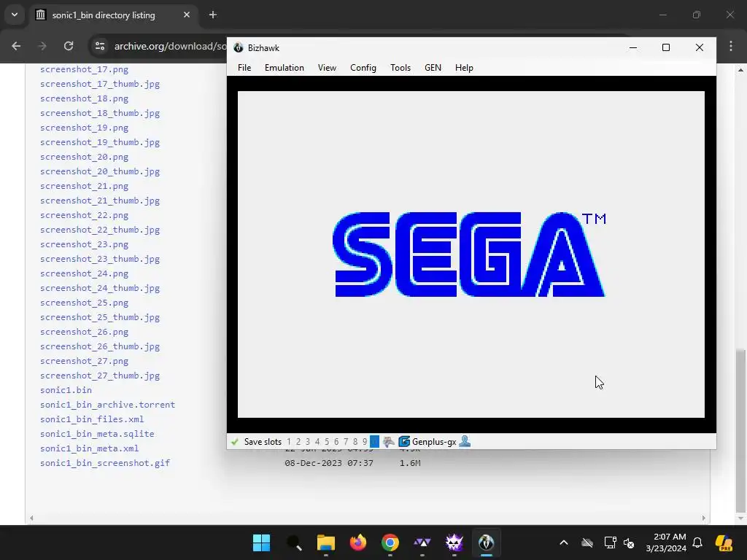747x560 pixels.
Task: Click the highlighted save slot 0
Action: click(x=374, y=442)
